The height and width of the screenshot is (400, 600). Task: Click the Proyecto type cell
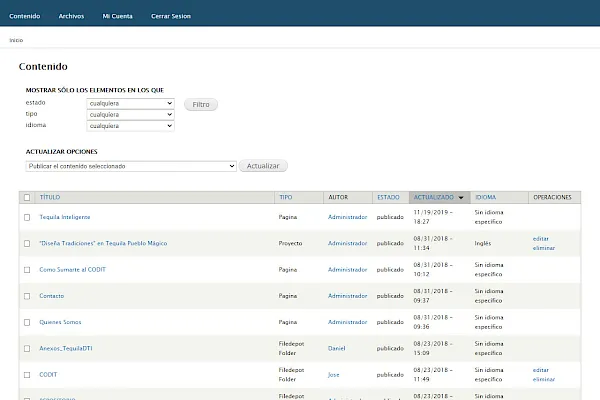pyautogui.click(x=290, y=243)
